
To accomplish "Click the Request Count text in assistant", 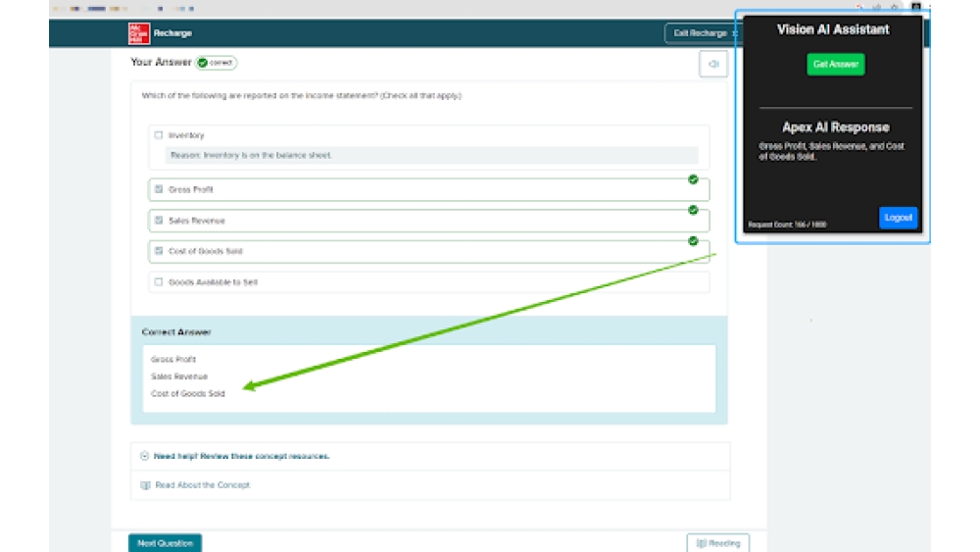I will point(788,225).
